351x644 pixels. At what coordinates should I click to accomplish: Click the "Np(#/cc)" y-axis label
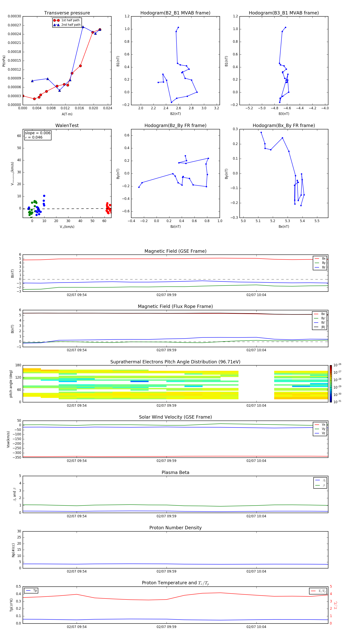pos(13,550)
